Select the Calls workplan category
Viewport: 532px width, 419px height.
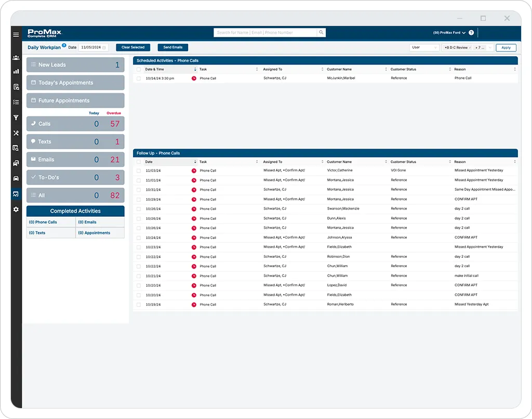click(75, 124)
